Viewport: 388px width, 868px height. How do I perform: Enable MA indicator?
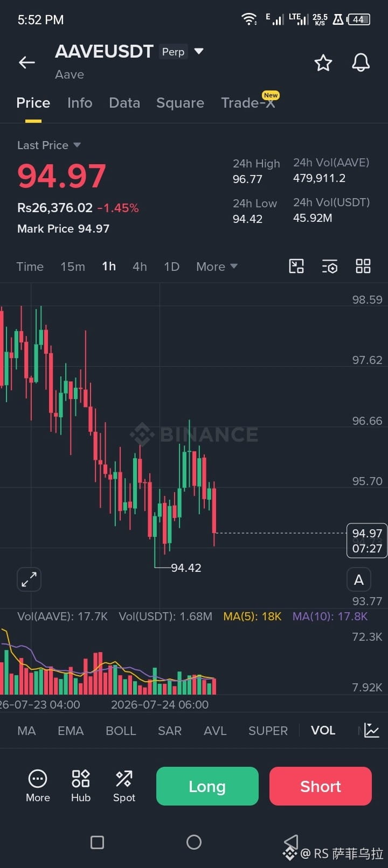(x=26, y=731)
